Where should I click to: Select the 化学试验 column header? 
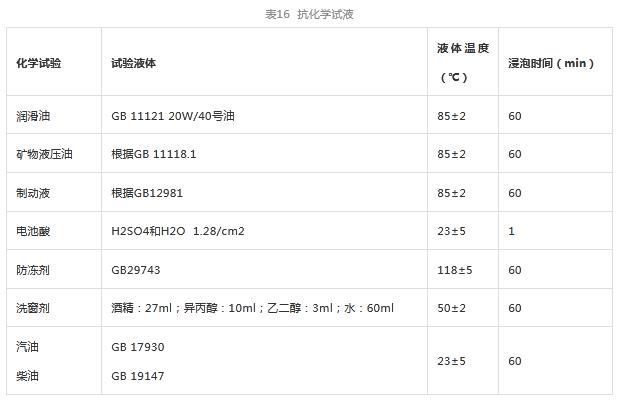[39, 63]
